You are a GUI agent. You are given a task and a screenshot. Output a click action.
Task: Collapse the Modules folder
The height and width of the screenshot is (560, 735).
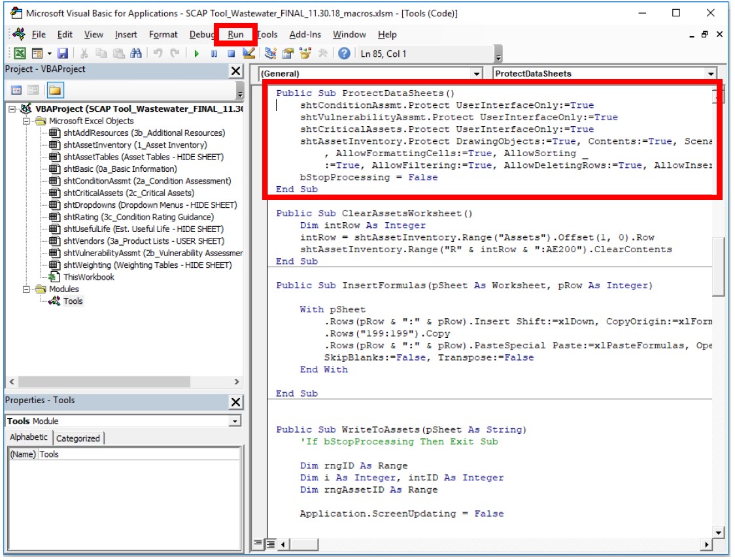(27, 289)
